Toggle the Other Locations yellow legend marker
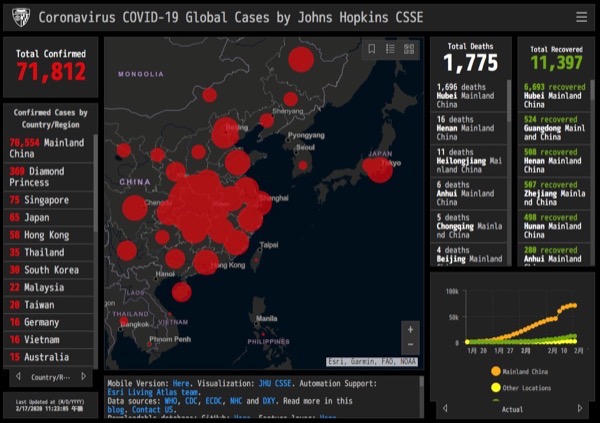This screenshot has width=600, height=423. pos(496,387)
